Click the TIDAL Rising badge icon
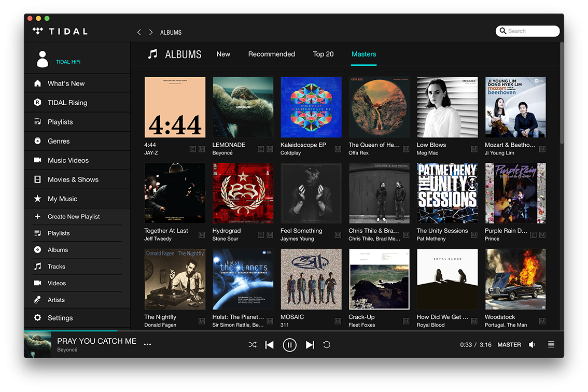The height and width of the screenshot is (392, 588). click(x=37, y=103)
